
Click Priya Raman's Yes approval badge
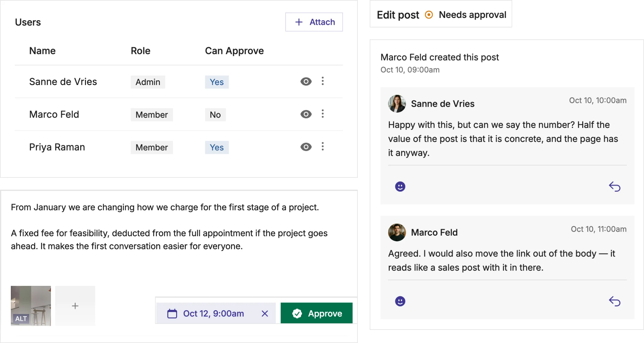pyautogui.click(x=217, y=147)
